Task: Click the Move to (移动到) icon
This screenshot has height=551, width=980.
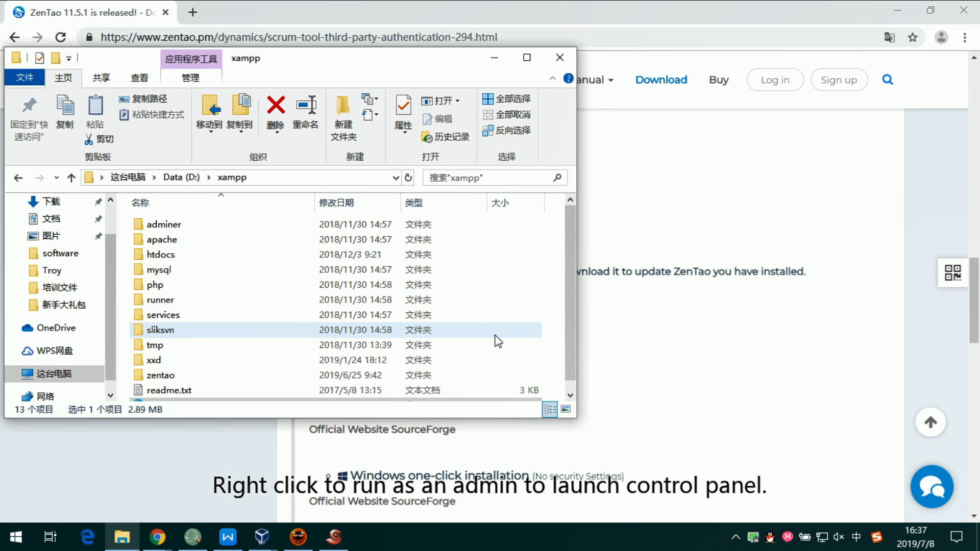Action: click(x=209, y=112)
